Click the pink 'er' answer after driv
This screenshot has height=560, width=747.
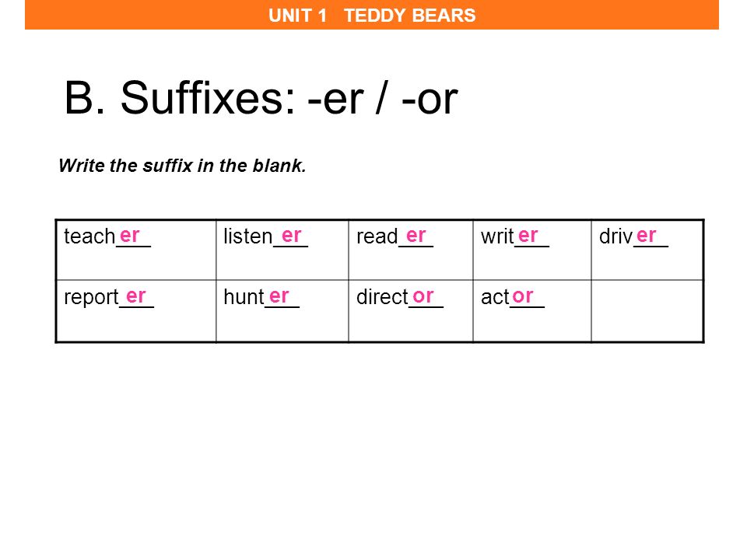pos(647,236)
